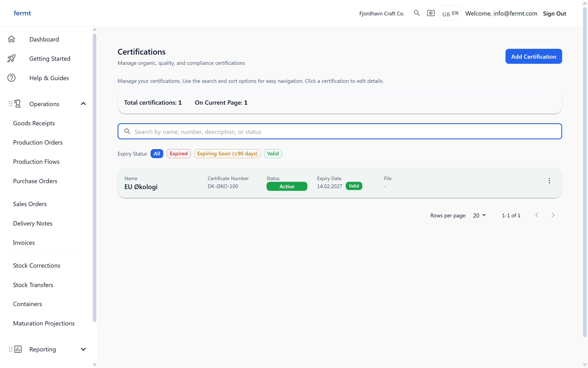Click Total certifications: 1 summary
Screen dimensions: 588x368
(x=153, y=102)
